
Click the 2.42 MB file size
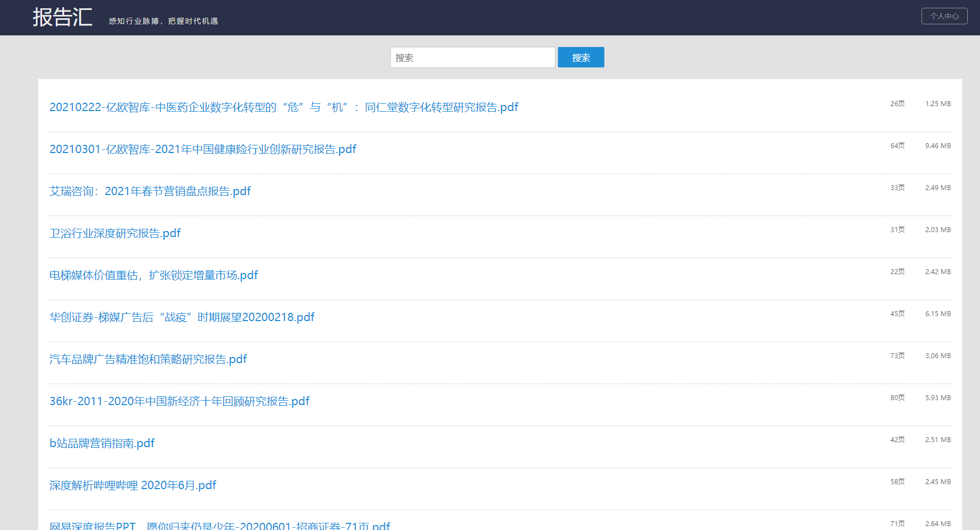[938, 272]
